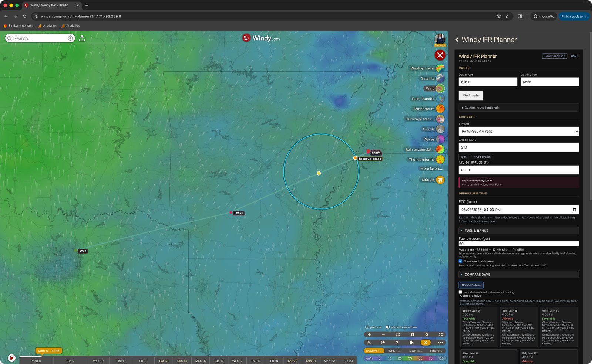
Task: Open More layers... list
Action: (431, 169)
